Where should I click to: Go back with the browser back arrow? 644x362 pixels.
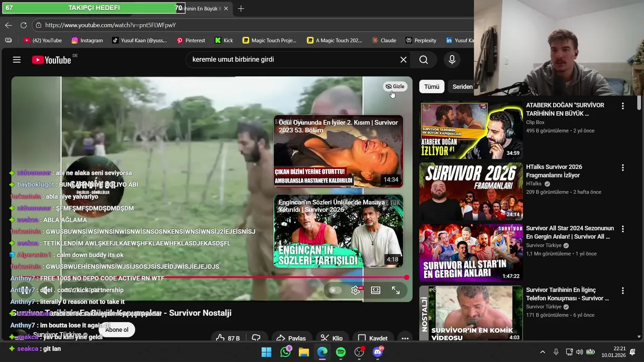click(x=9, y=25)
